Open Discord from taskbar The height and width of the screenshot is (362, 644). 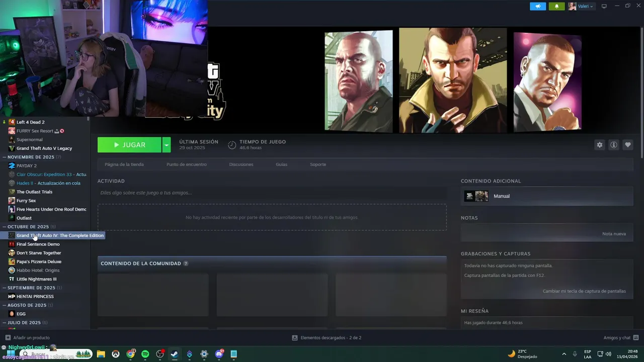[x=219, y=354]
